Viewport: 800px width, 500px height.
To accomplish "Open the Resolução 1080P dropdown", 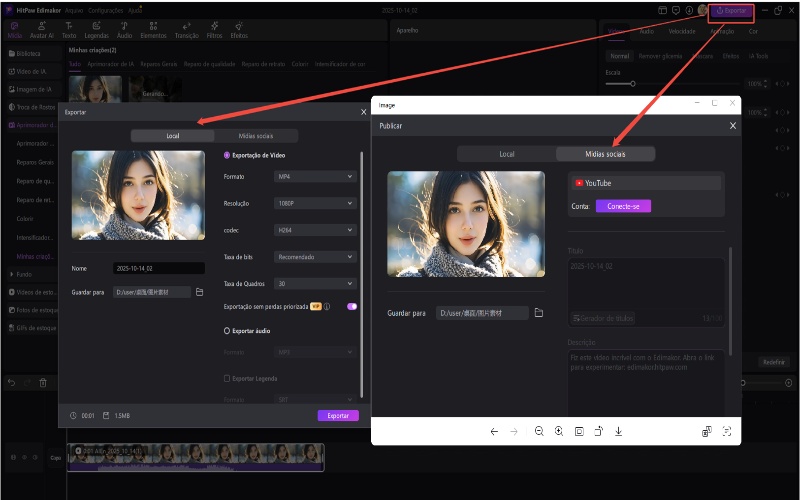I will [315, 203].
